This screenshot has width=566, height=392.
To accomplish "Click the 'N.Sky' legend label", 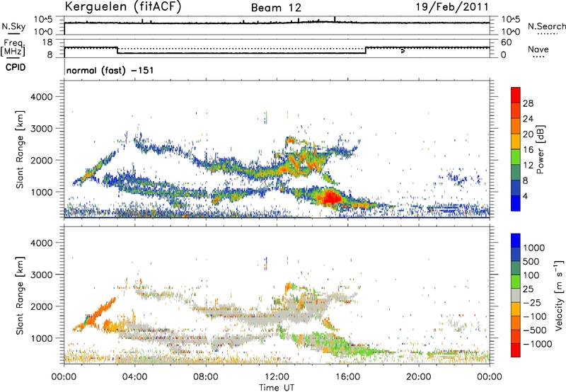I will (x=13, y=26).
